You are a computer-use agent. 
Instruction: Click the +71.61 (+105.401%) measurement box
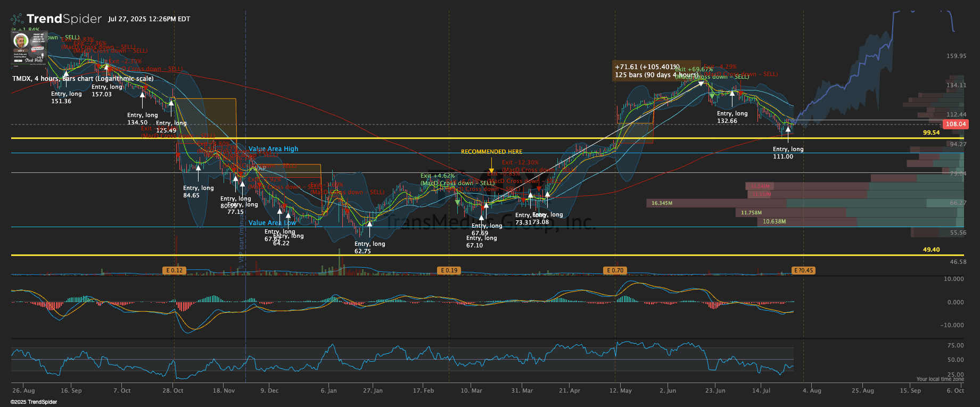point(657,71)
